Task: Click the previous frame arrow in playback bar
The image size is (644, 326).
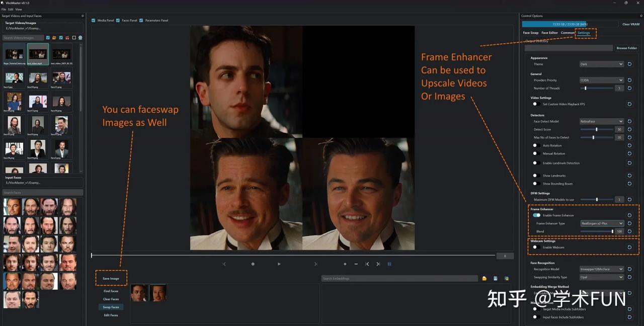Action: pyautogui.click(x=224, y=264)
